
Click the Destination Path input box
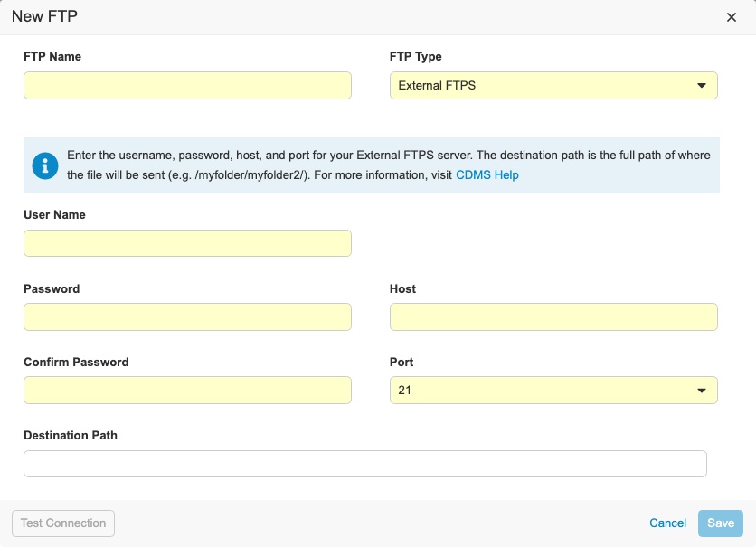click(x=364, y=464)
